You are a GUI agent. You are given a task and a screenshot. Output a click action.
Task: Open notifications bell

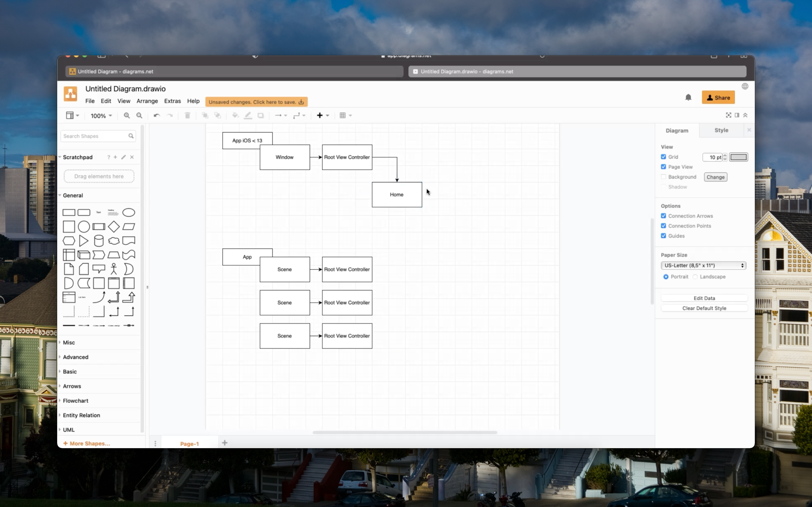[688, 97]
